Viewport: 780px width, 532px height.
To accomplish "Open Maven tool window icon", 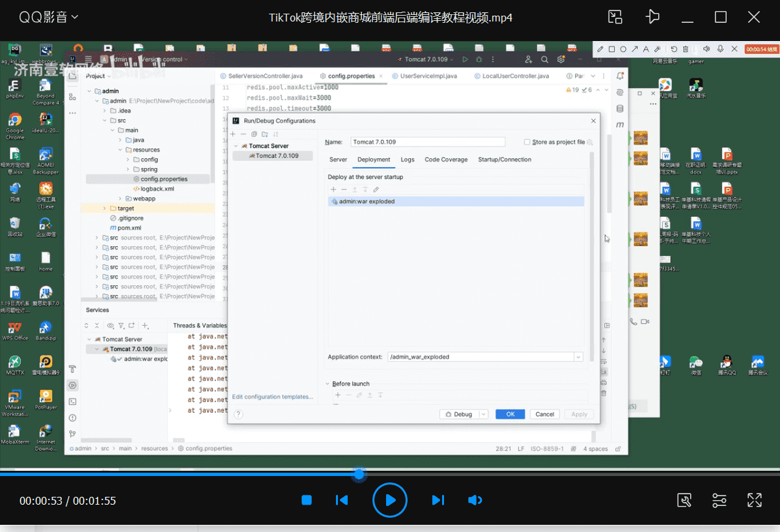I will 620,125.
